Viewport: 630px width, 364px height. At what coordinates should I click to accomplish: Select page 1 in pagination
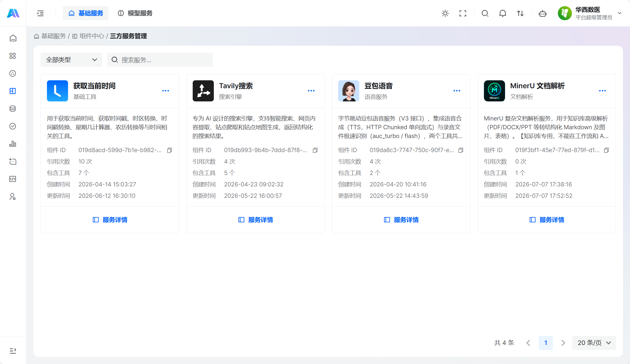[x=546, y=343]
